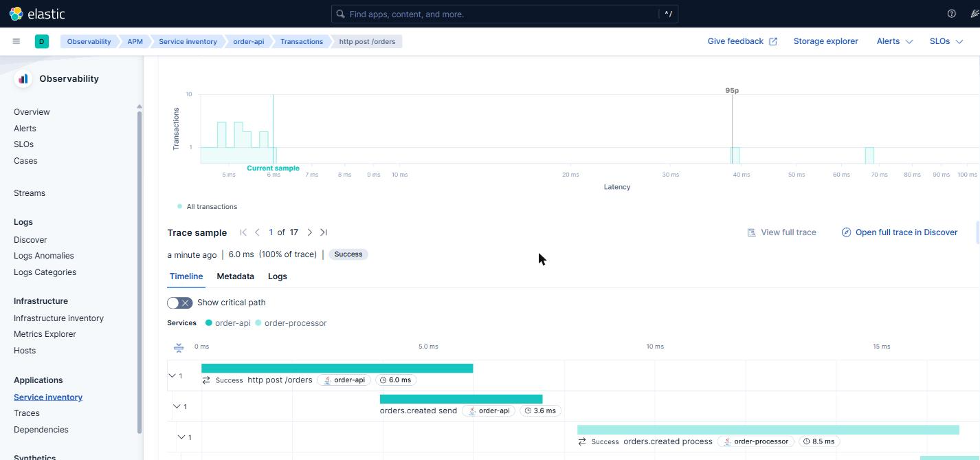Click the order-api Java badge on orders.created send
This screenshot has width=980, height=460.
[x=489, y=410]
